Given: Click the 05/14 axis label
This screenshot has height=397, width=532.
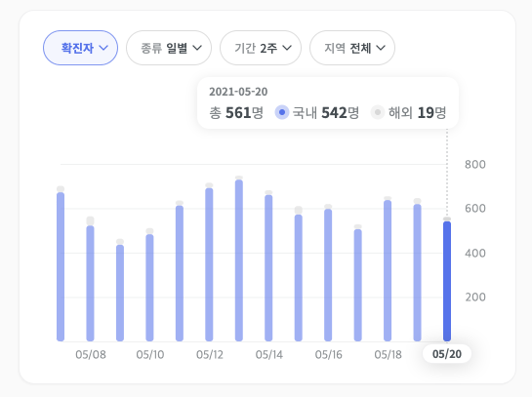Looking at the screenshot, I should [269, 355].
